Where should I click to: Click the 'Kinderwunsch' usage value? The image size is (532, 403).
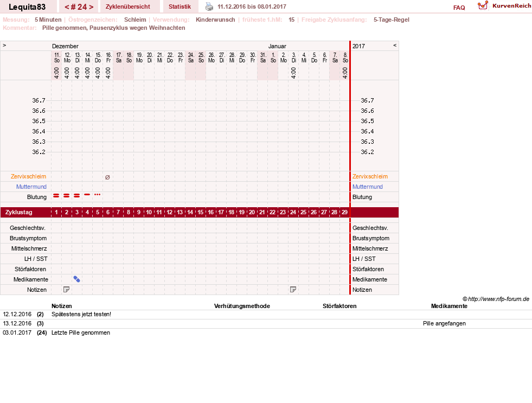tap(215, 20)
